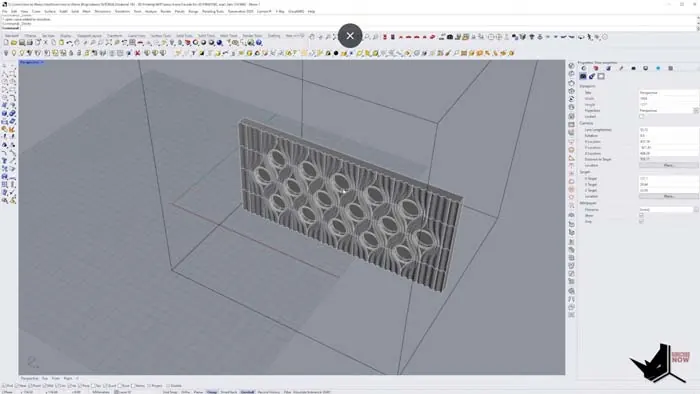Open the Help menu
700x394 pixels.
tap(311, 11)
